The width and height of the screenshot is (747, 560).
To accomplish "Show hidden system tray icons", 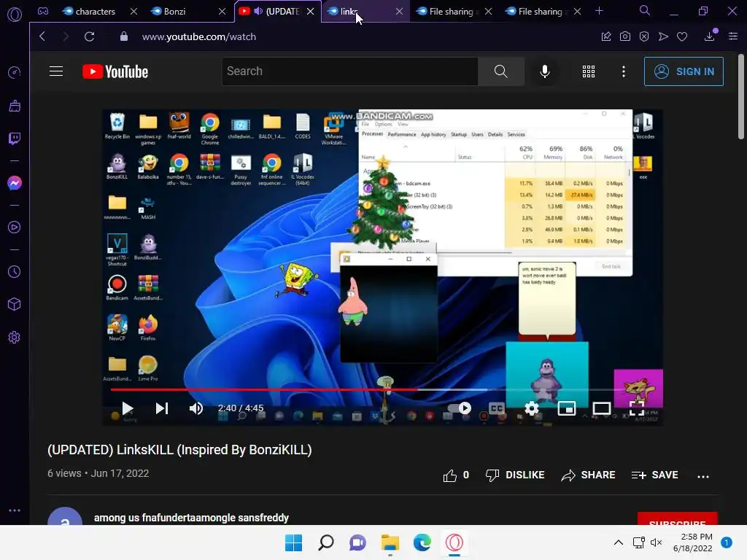I will coord(619,542).
